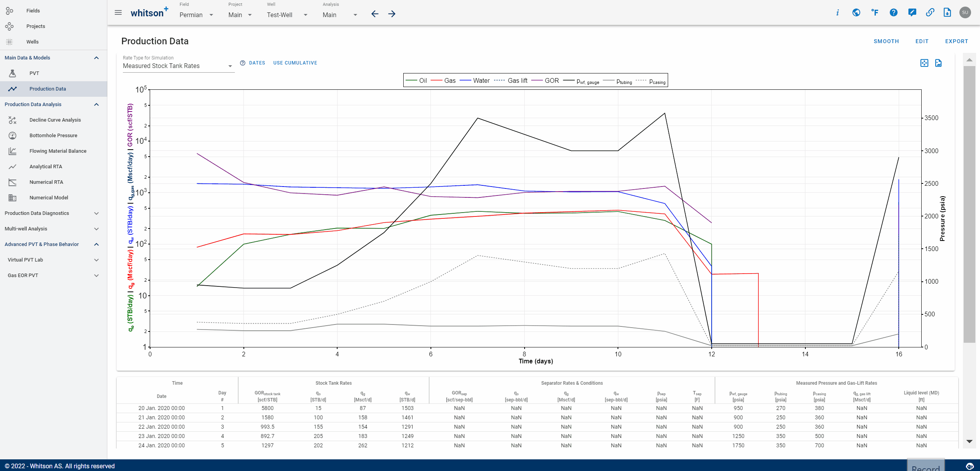Click the save chart image icon

coord(938,63)
